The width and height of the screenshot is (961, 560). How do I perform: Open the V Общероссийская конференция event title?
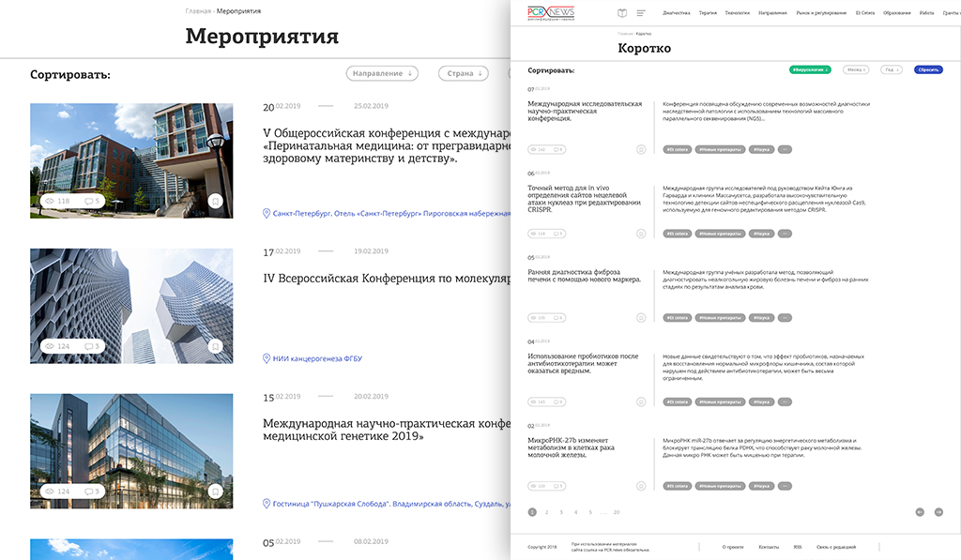(387, 145)
